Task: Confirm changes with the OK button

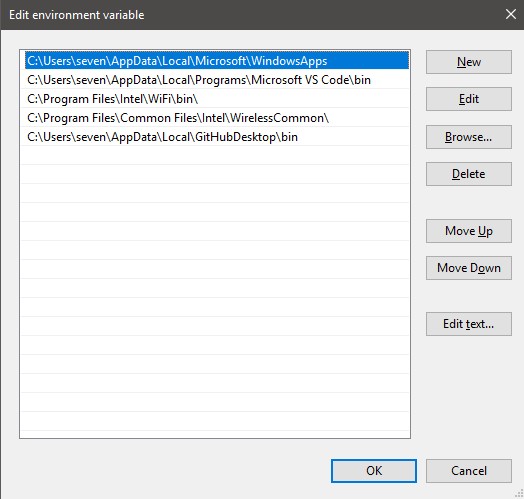Action: tap(374, 471)
